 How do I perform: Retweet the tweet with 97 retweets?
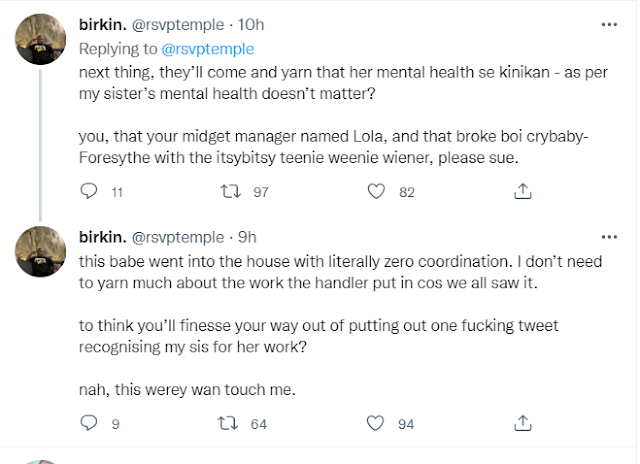coord(232,191)
